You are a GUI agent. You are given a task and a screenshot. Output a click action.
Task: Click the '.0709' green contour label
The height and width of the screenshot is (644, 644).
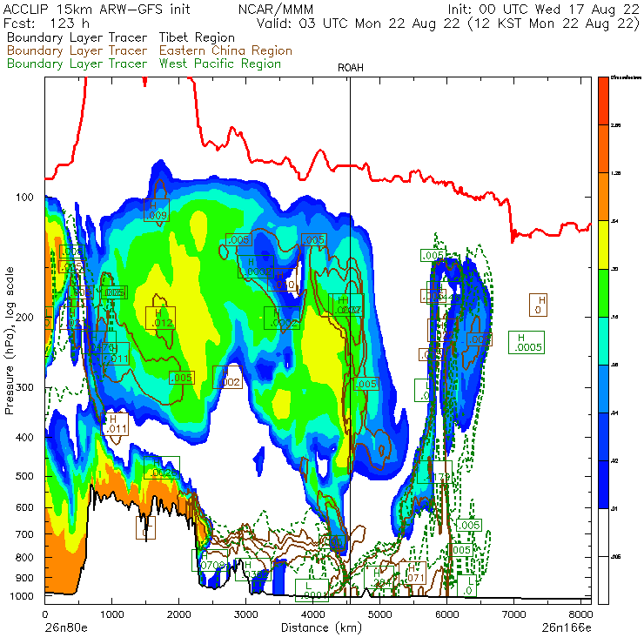pos(210,560)
